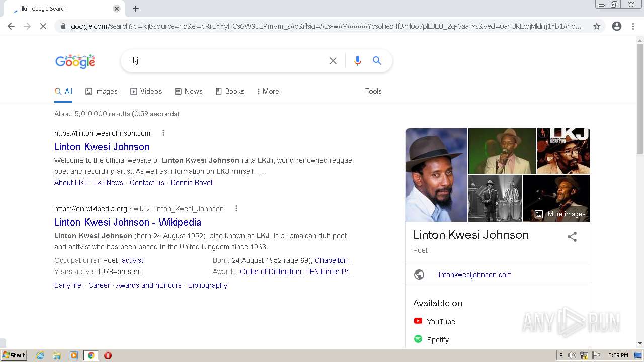Screen dimensions: 644x362
Task: Stop loading the page
Action: click(43, 26)
